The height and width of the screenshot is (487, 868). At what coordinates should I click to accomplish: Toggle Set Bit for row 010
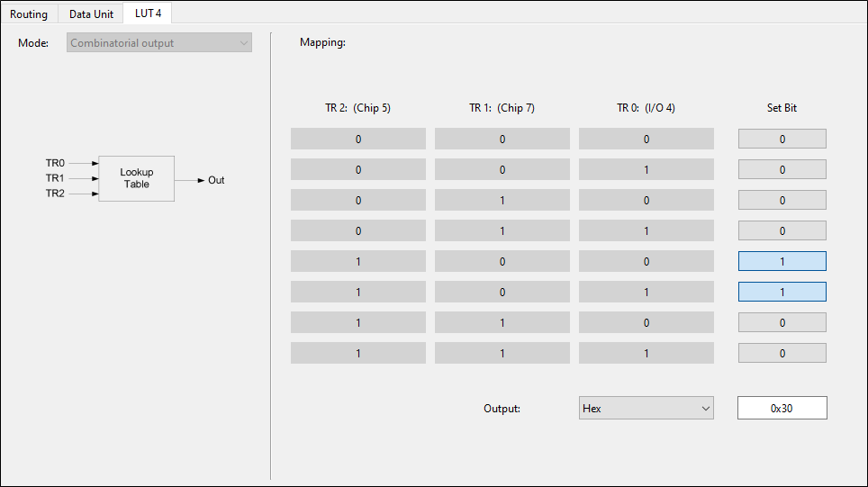pos(782,200)
